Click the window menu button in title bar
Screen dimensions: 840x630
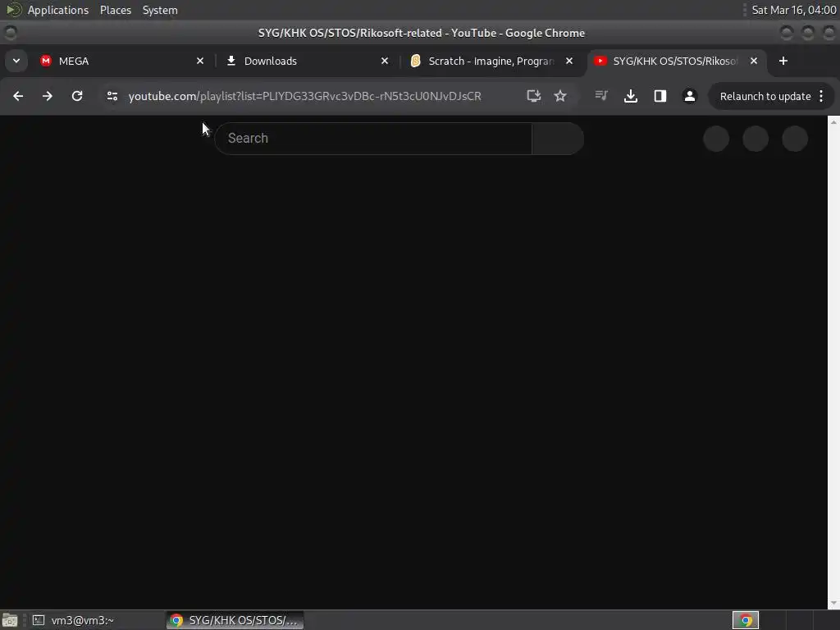click(x=10, y=33)
